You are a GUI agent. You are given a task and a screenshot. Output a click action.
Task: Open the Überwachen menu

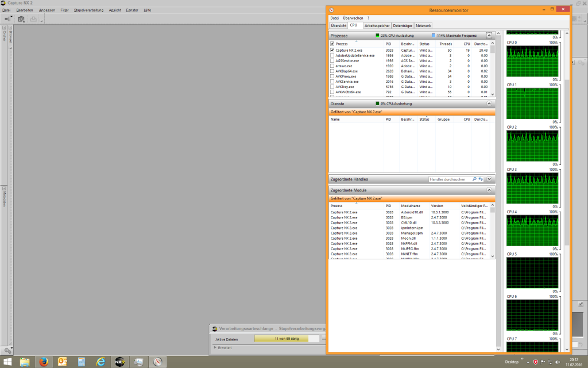[353, 18]
